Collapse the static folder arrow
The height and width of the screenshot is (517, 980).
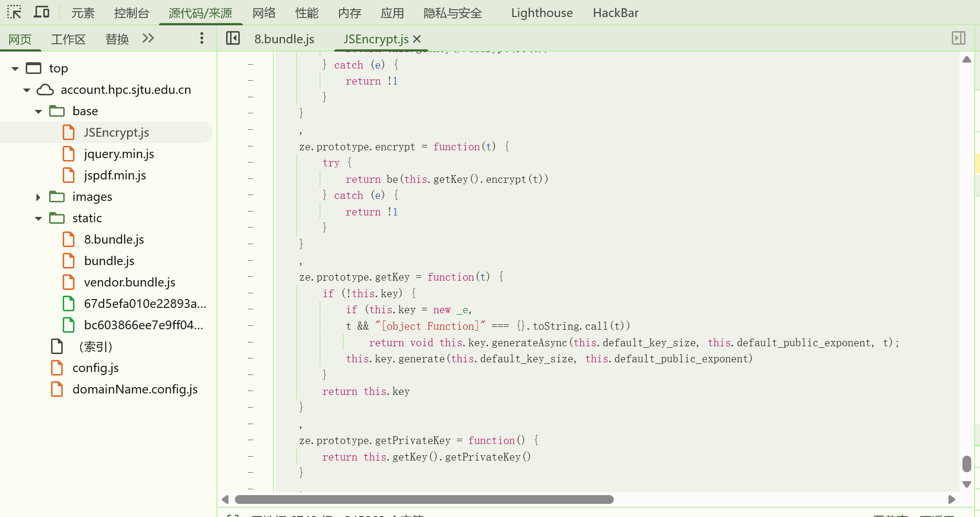point(38,218)
